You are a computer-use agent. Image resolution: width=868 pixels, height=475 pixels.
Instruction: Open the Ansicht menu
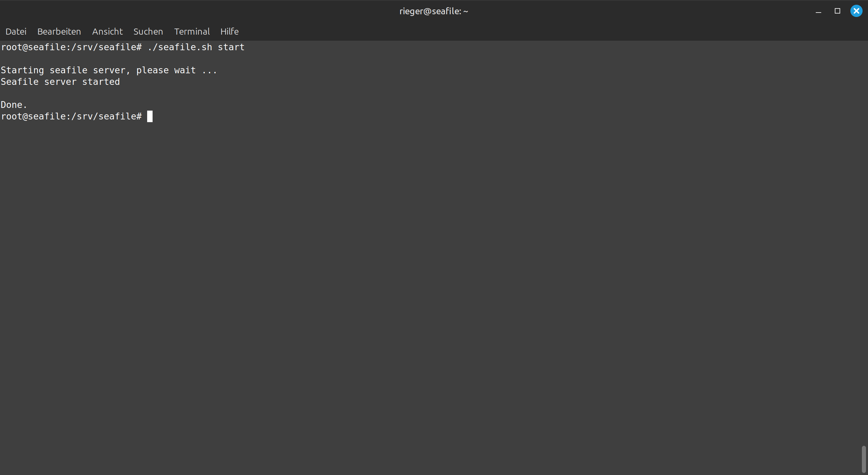click(107, 32)
